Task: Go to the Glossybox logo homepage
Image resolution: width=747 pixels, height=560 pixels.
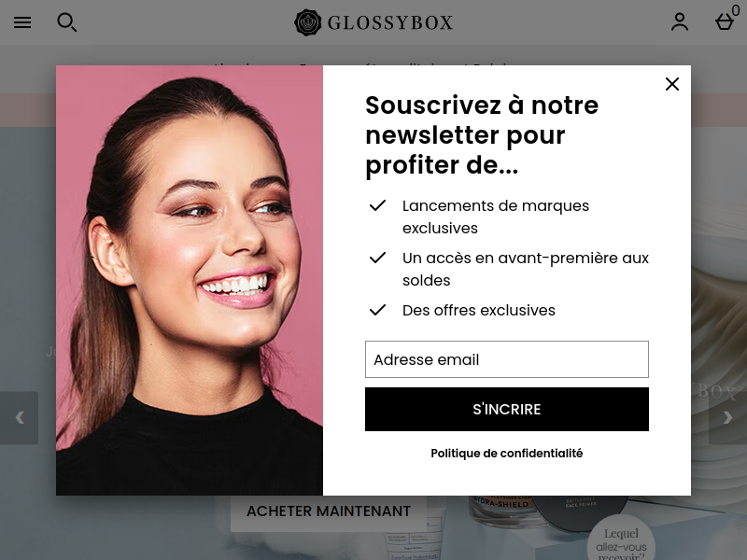Action: pos(373,22)
